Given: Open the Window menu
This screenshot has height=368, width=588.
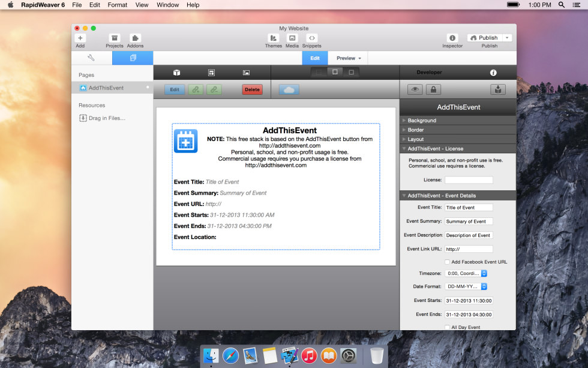Looking at the screenshot, I should pos(167,5).
